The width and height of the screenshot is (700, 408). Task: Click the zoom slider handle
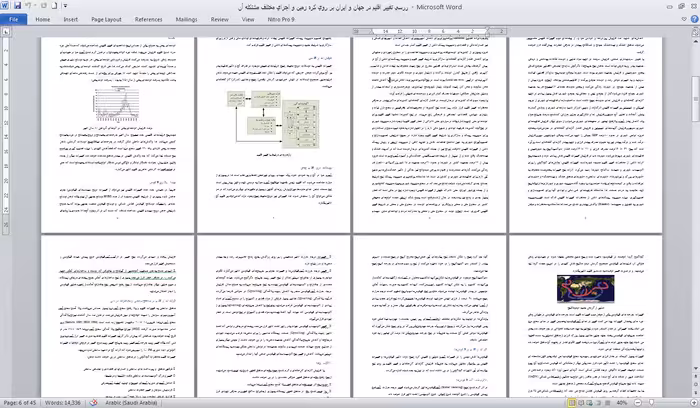[652, 403]
